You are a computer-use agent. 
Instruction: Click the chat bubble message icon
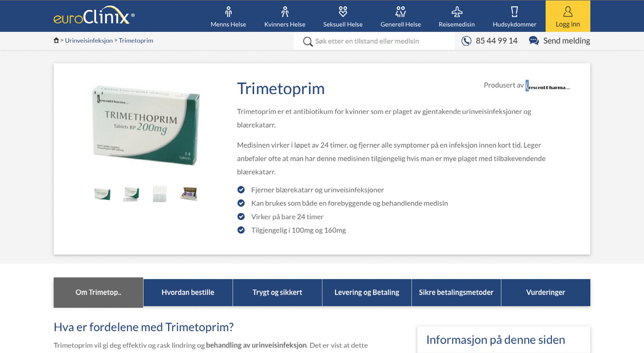(534, 41)
